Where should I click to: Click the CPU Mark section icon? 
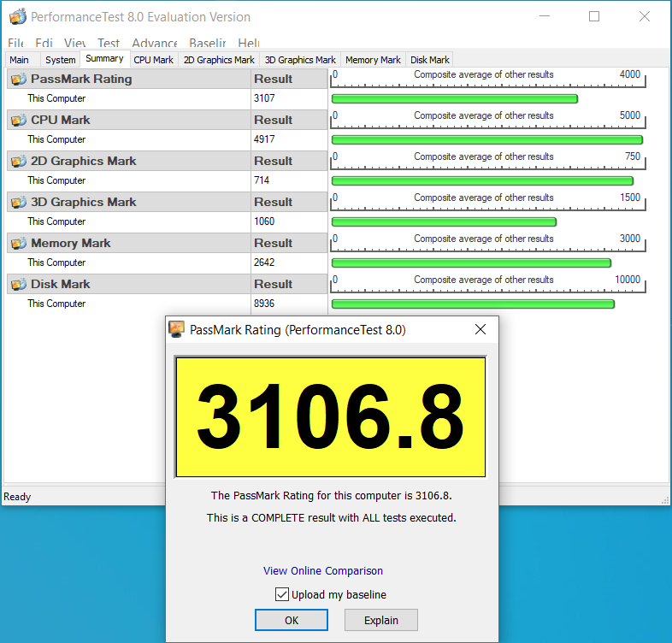tap(19, 121)
